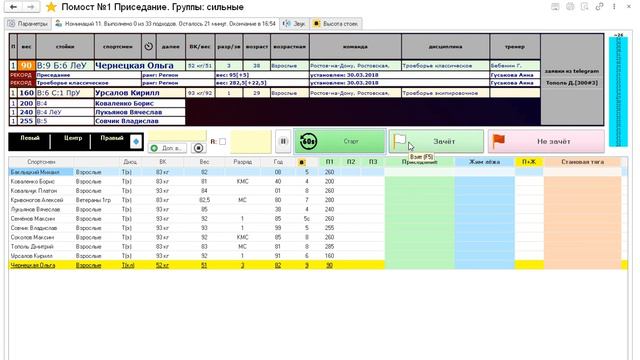Click the yellow field next to R: checkbox

click(251, 142)
